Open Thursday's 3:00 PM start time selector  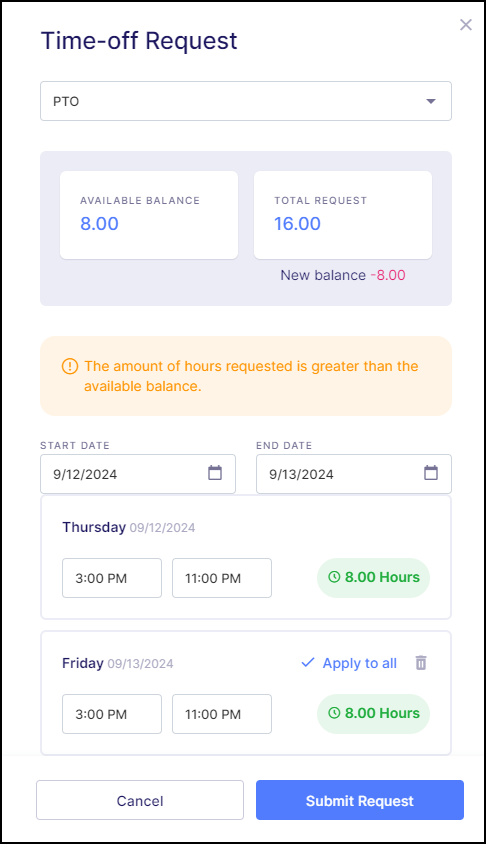click(x=112, y=578)
